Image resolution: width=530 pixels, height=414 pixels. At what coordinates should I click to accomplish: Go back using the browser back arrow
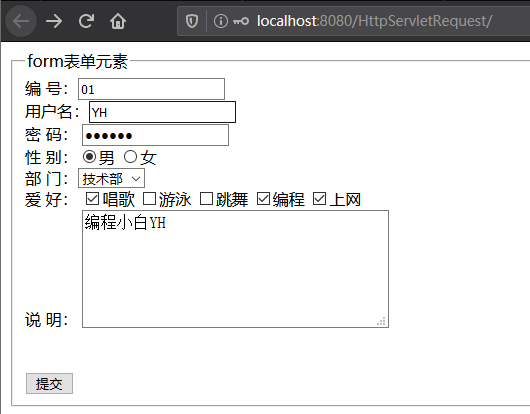tap(21, 21)
